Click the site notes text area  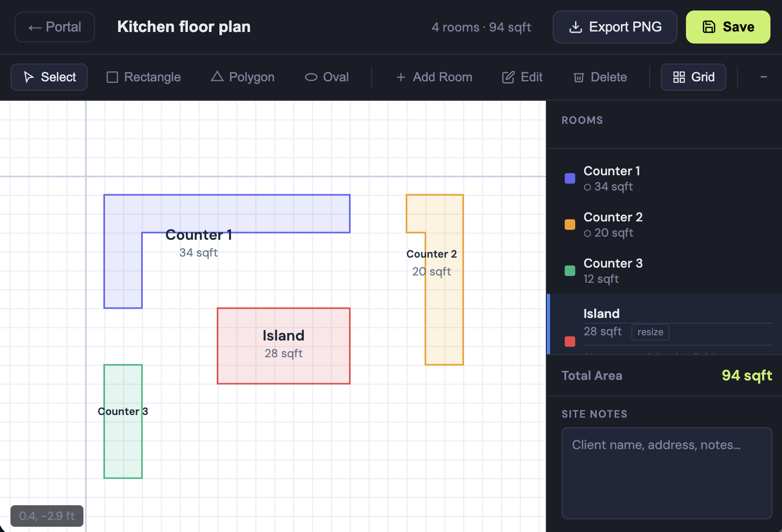667,473
